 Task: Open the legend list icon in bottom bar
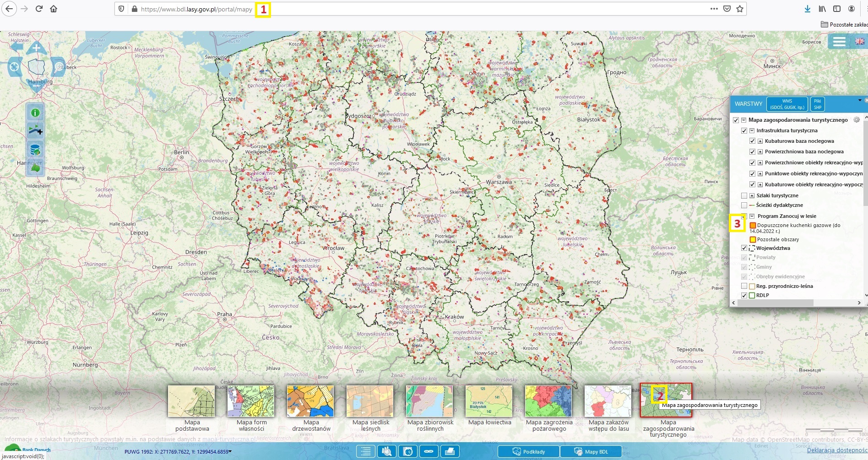click(x=366, y=451)
